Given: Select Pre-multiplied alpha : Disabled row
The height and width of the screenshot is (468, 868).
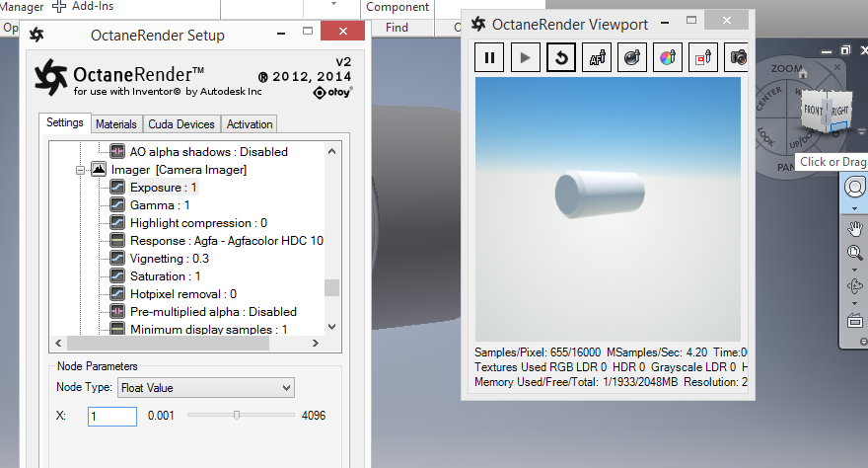Looking at the screenshot, I should click(x=213, y=311).
